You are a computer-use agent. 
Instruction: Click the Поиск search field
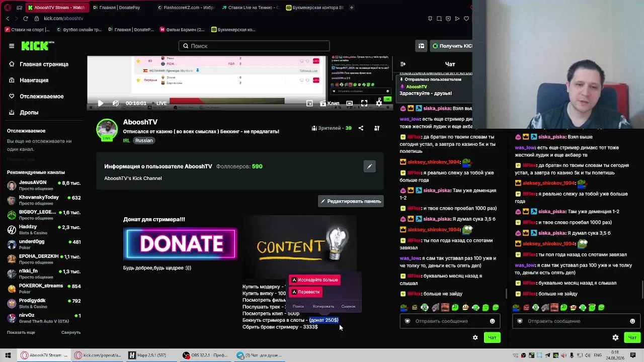point(254,46)
